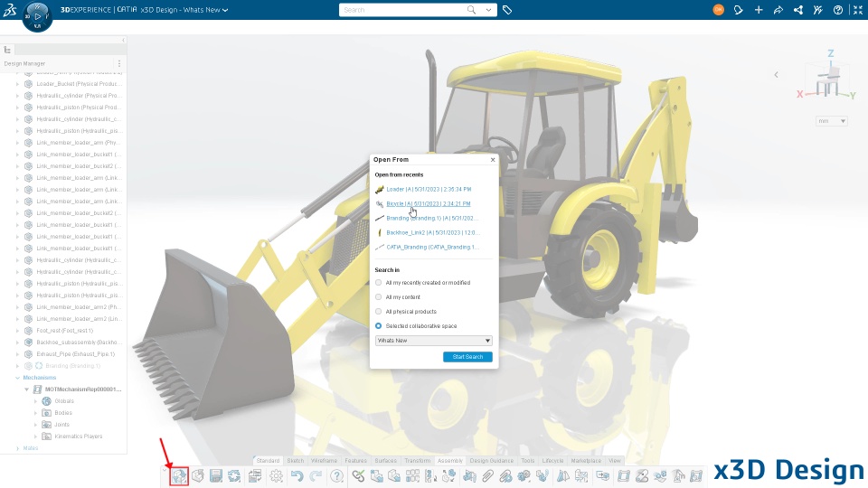The height and width of the screenshot is (488, 868).
Task: Select All physical products radio option
Action: [379, 312]
